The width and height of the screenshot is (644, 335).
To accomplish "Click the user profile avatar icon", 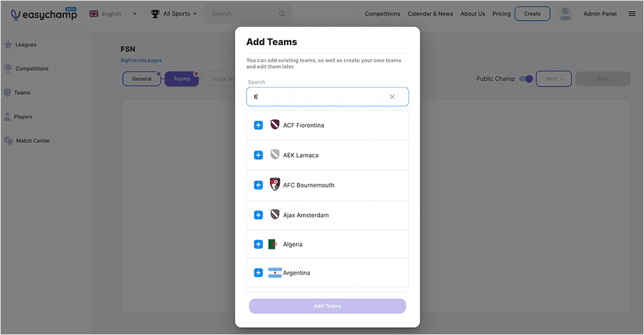I will pyautogui.click(x=565, y=14).
